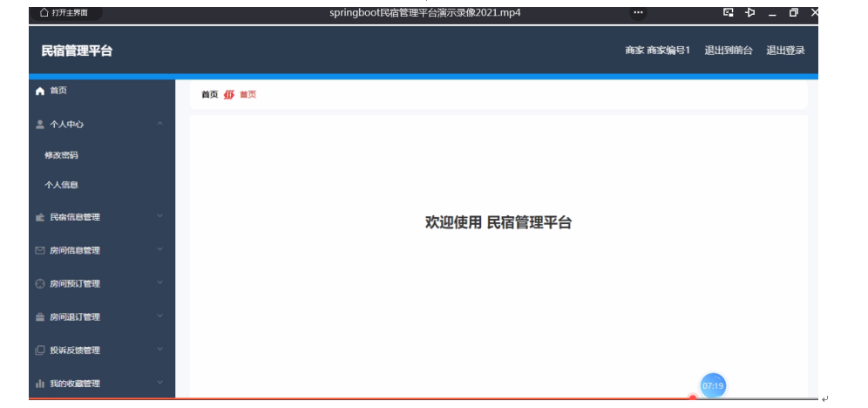Switch the player to mini window mode
The image size is (868, 408).
729,13
